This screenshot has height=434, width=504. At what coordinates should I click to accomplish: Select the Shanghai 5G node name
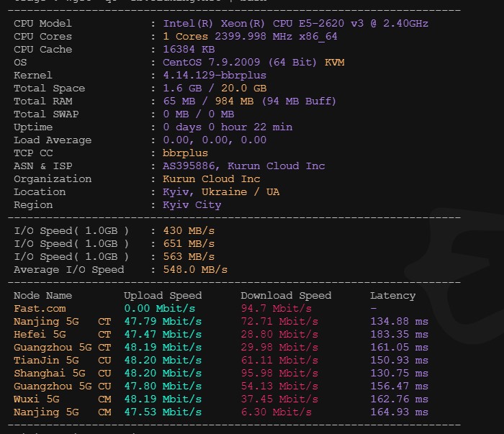[49, 374]
